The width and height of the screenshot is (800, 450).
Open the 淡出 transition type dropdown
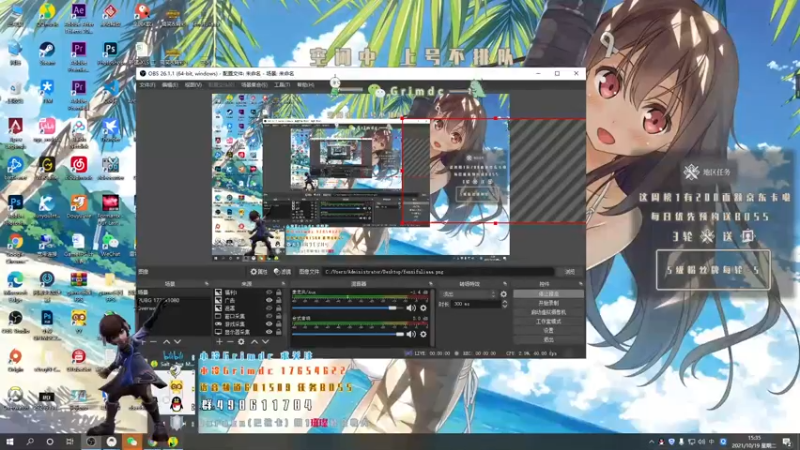click(469, 294)
